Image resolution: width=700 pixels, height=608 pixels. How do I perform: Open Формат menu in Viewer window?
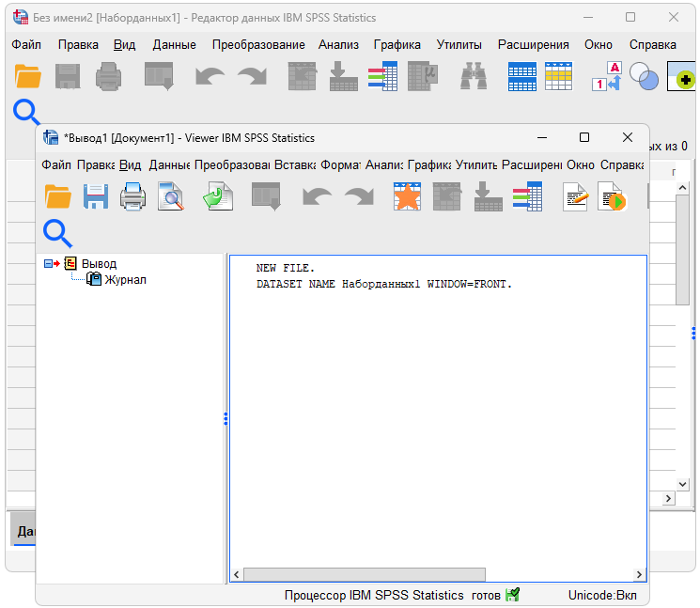(x=341, y=165)
